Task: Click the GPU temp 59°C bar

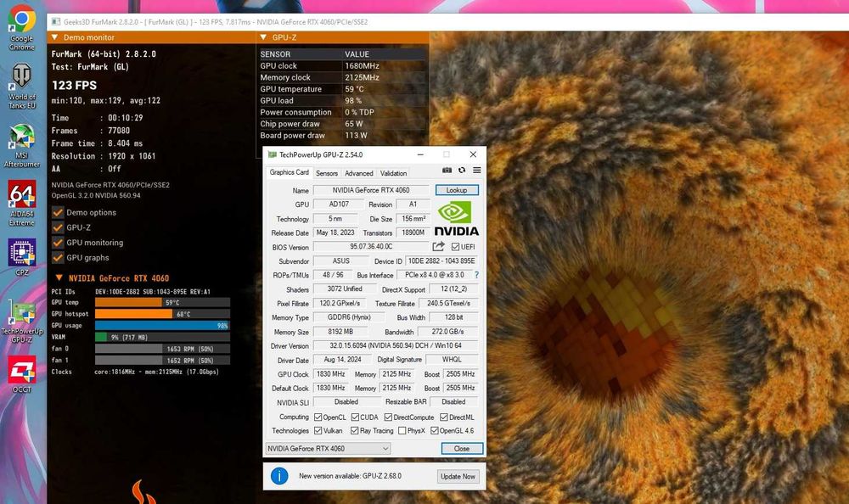Action: tap(162, 302)
